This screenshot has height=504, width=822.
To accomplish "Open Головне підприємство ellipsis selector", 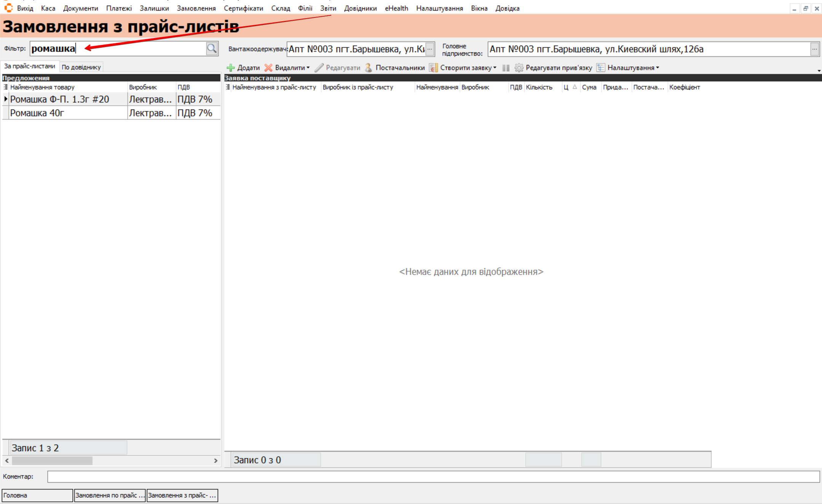I will 814,49.
